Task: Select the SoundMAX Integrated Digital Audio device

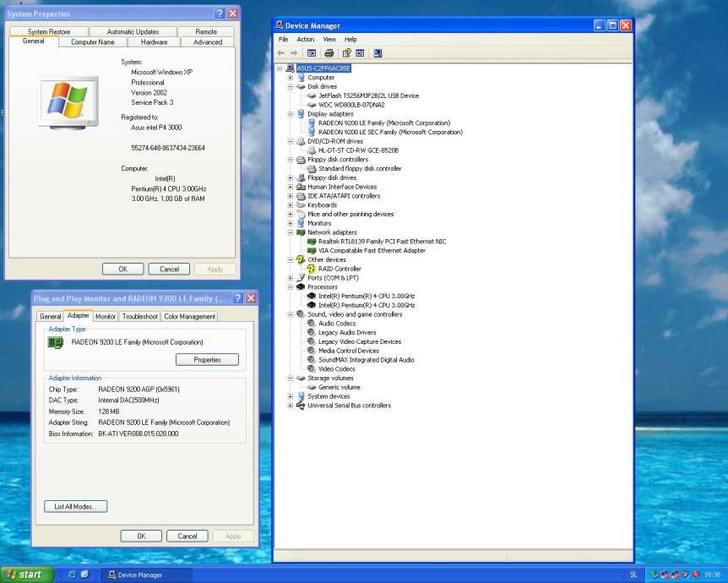Action: (366, 359)
